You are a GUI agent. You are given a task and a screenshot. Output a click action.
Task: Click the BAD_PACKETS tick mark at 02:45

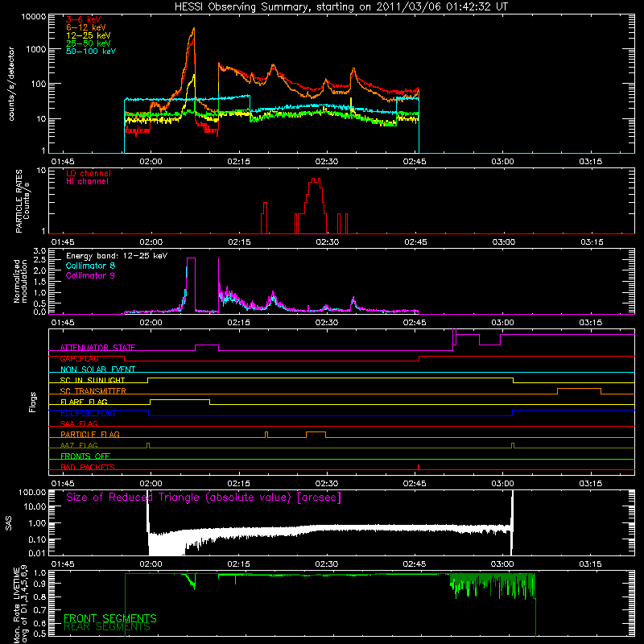(419, 467)
